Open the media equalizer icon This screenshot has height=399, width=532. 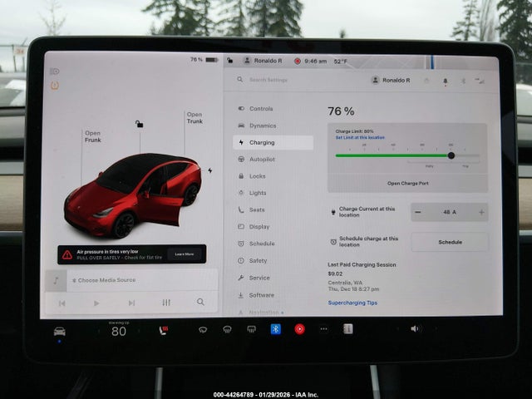(x=166, y=303)
